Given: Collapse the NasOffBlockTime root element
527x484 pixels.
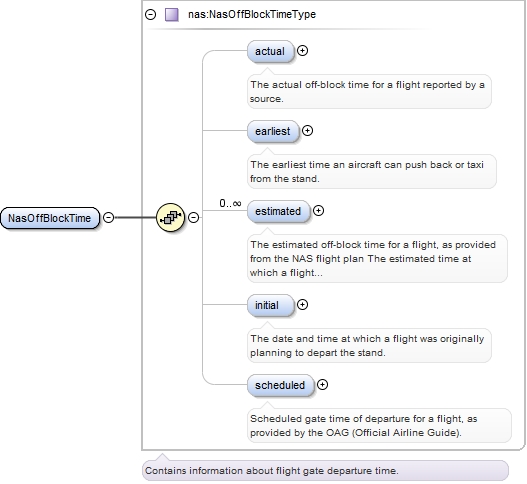Looking at the screenshot, I should (108, 217).
